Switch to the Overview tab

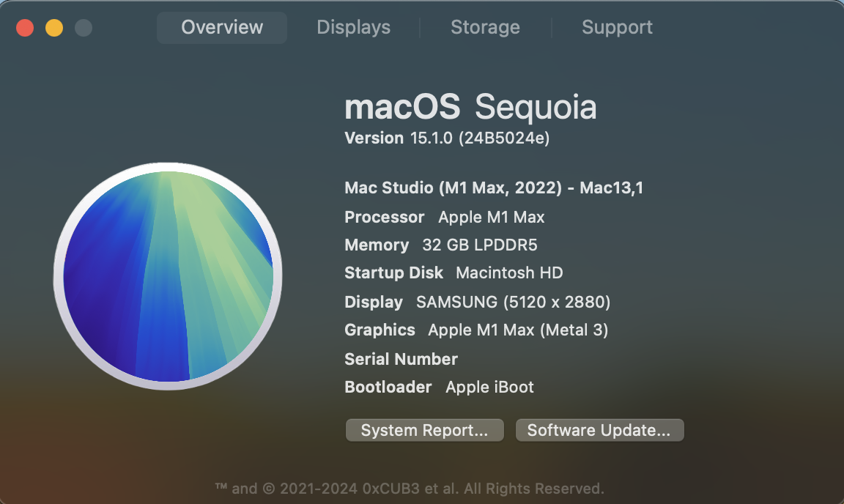tap(222, 28)
